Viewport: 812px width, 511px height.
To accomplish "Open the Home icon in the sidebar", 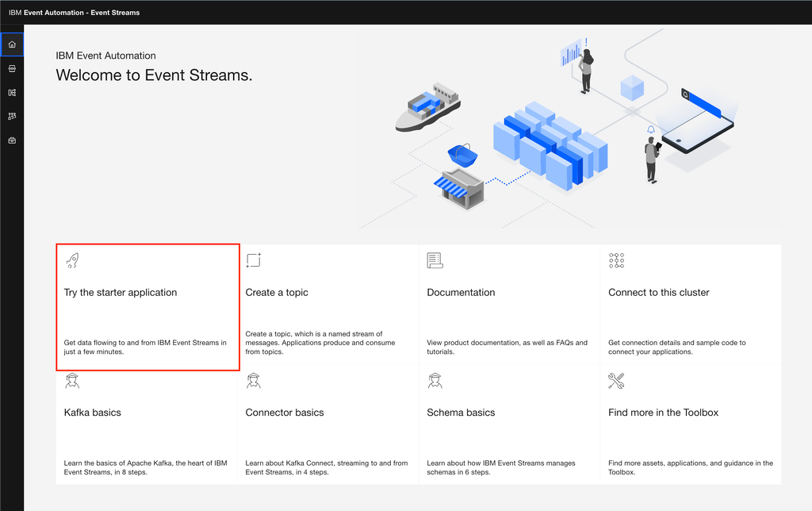I will click(x=12, y=44).
